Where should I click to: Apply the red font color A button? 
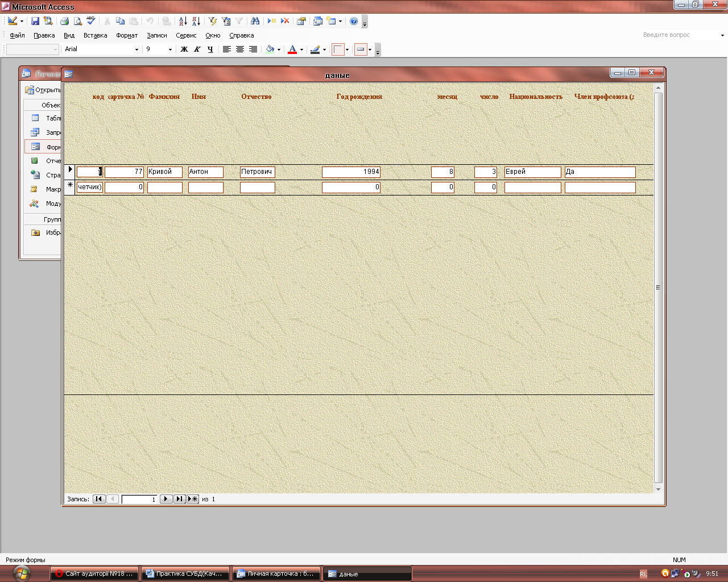[292, 49]
